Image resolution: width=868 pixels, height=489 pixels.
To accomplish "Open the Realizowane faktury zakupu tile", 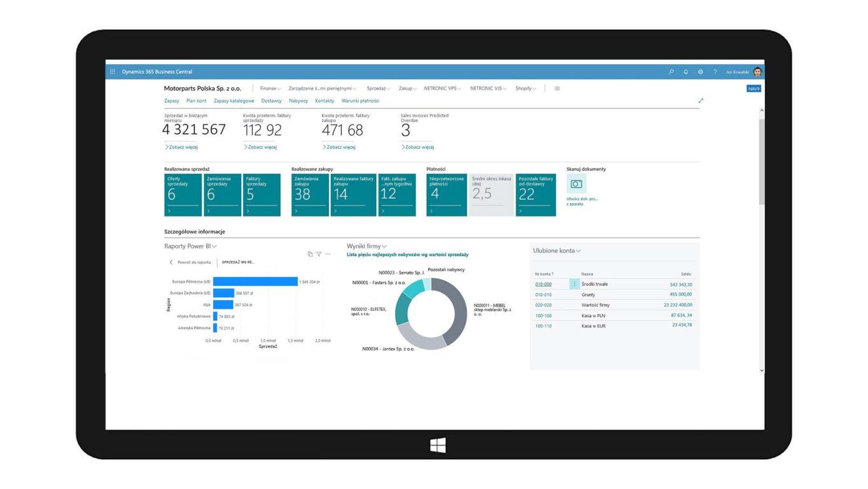I will coord(354,195).
